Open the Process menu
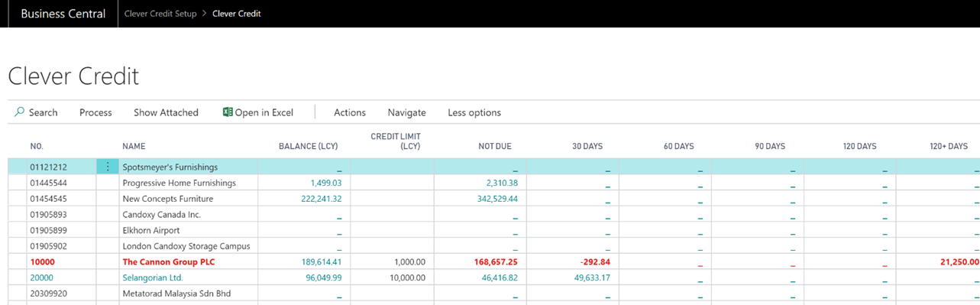This screenshot has width=980, height=305. (x=95, y=112)
